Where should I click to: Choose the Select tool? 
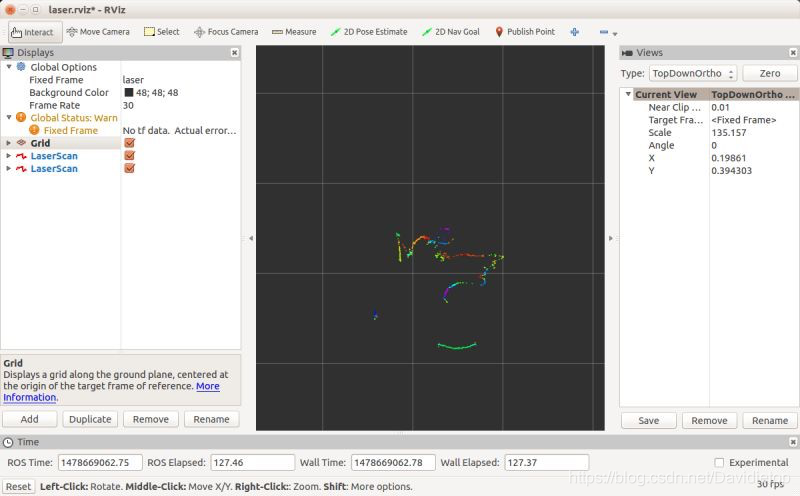[x=162, y=32]
